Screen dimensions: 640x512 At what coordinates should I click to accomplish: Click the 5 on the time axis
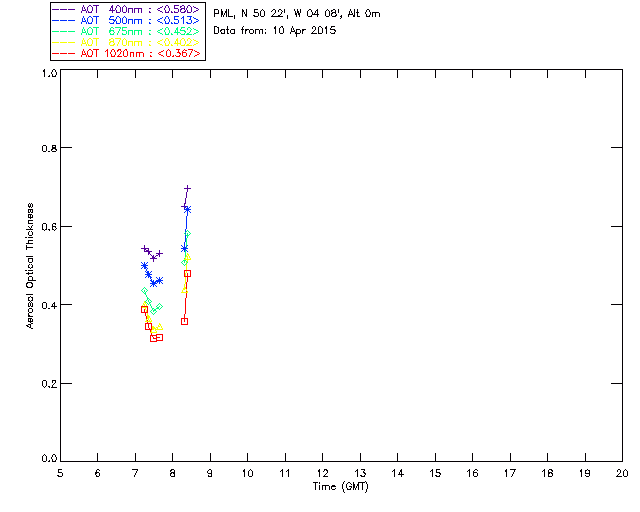[x=60, y=473]
